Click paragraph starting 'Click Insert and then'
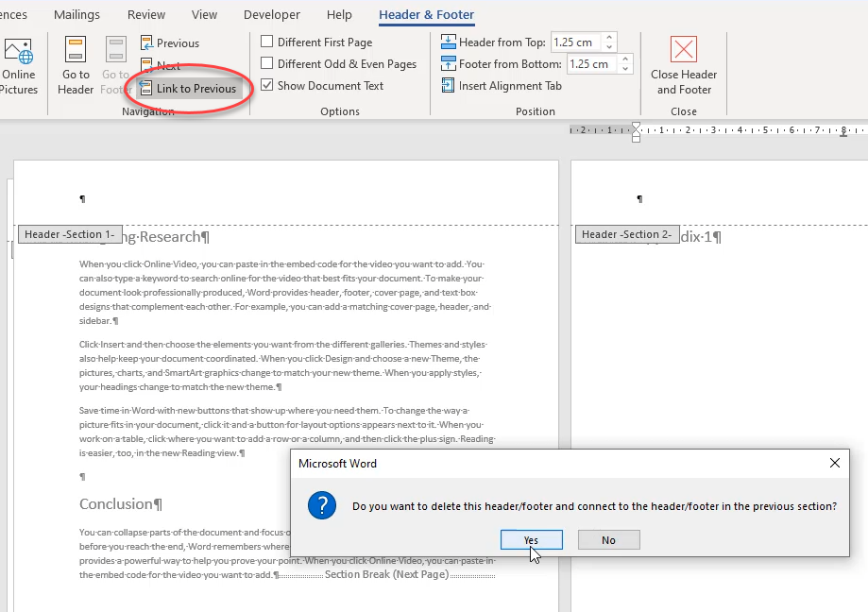The width and height of the screenshot is (868, 612). 282,365
